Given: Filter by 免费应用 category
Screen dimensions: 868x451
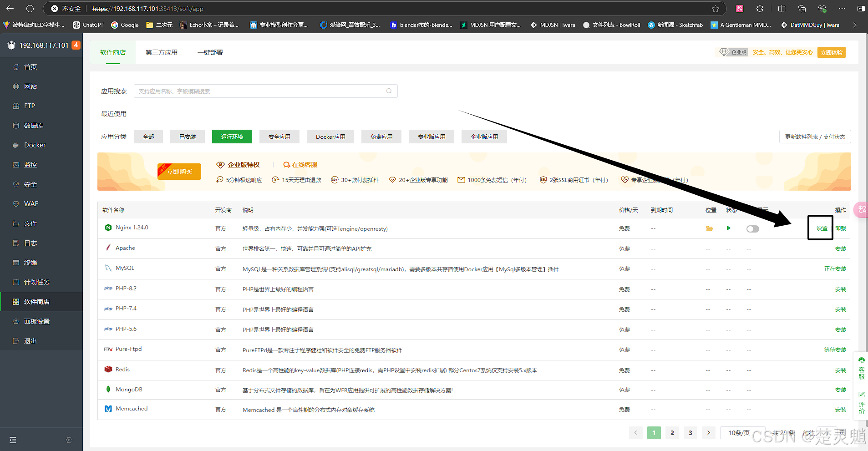Looking at the screenshot, I should [x=381, y=137].
